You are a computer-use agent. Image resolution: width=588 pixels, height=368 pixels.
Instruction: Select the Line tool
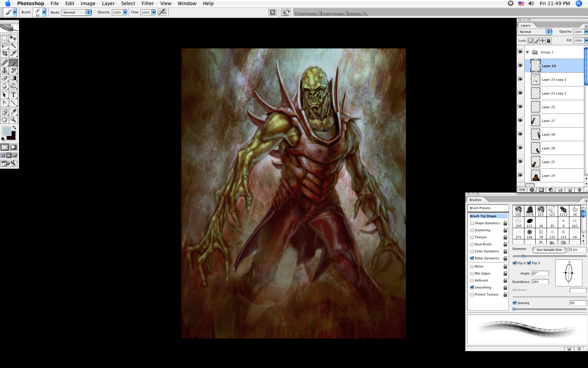[13, 103]
